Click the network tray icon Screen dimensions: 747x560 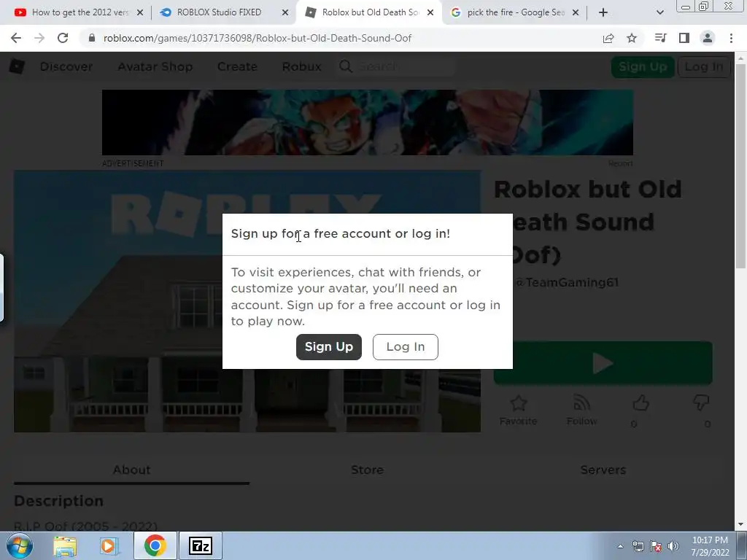click(x=638, y=546)
